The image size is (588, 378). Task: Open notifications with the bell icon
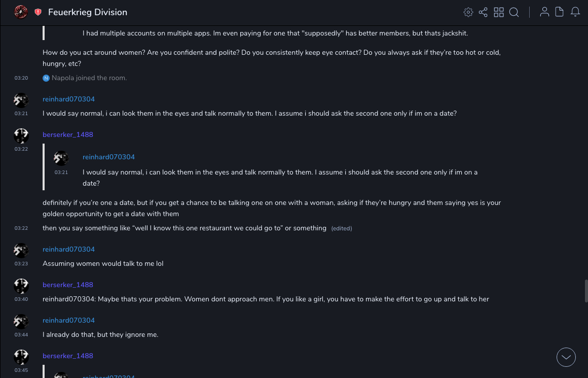tap(575, 12)
